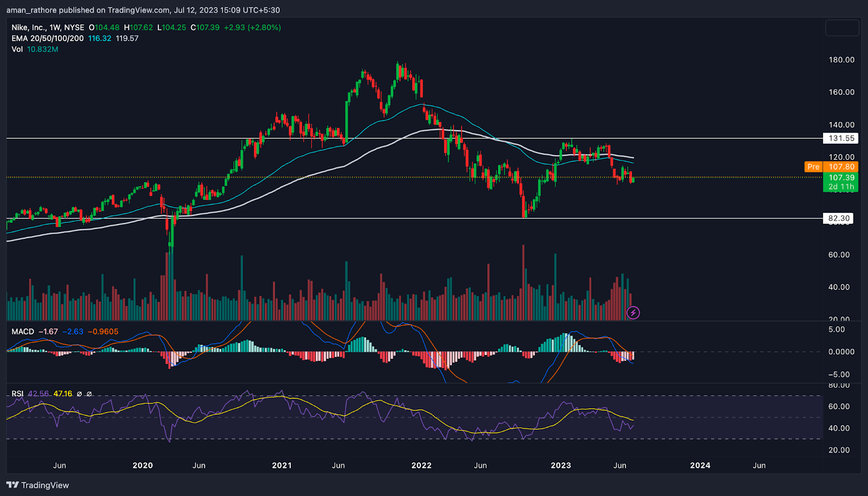868x496 pixels.
Task: Click the closing price C107.39 value
Action: click(x=205, y=28)
